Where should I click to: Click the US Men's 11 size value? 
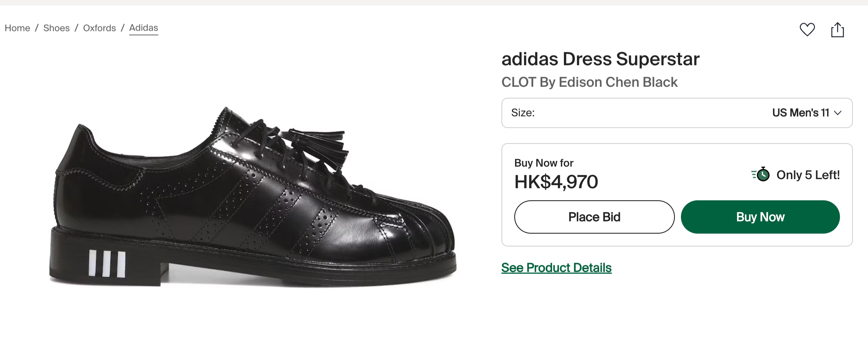[800, 113]
